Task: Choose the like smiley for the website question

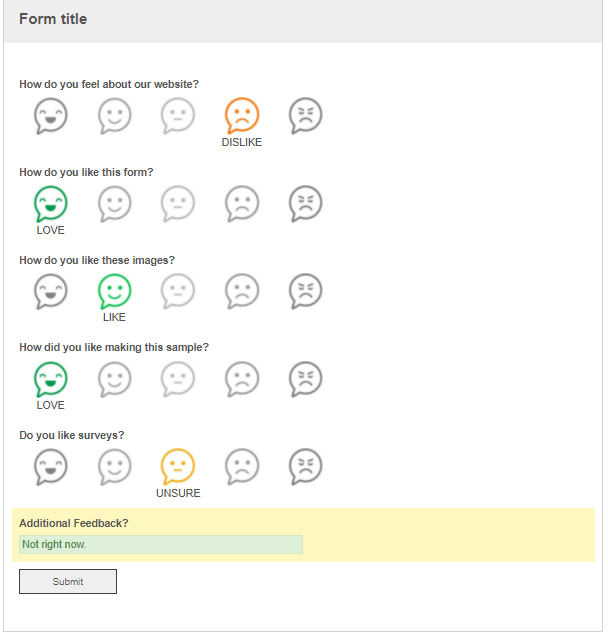Action: 115,116
